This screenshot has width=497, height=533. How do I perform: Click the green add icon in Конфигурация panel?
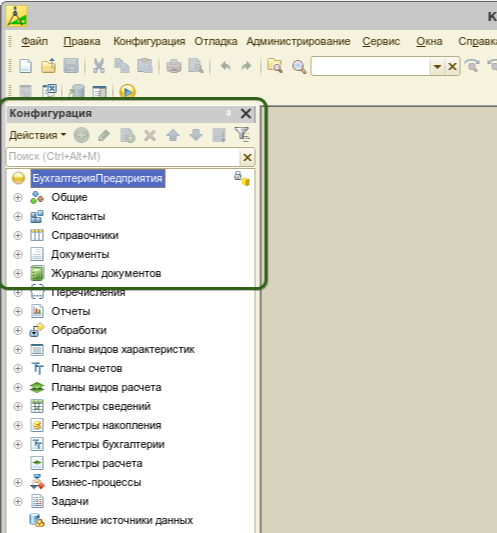click(x=81, y=135)
